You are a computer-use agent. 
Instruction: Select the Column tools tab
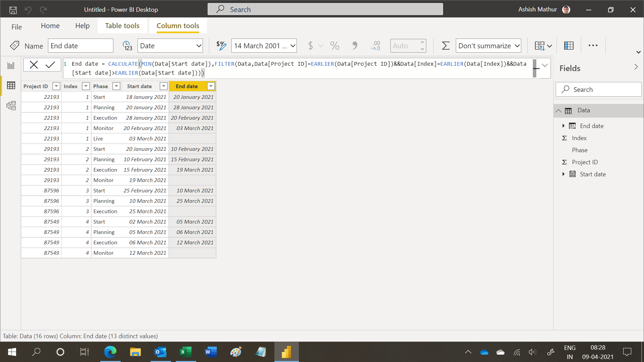pos(178,26)
